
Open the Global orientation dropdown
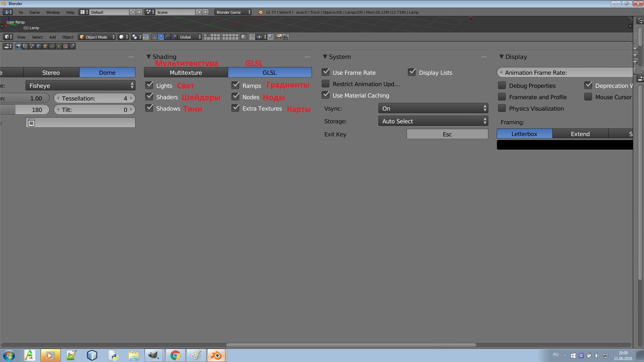point(190,37)
